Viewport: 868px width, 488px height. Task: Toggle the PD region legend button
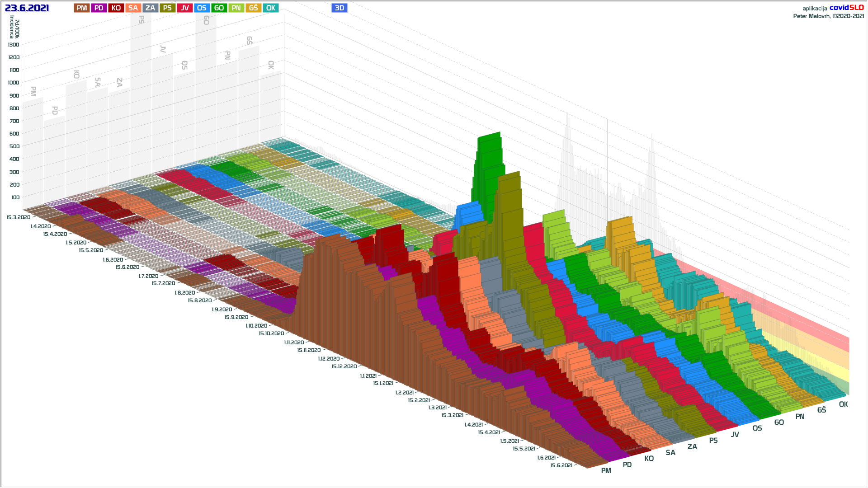pyautogui.click(x=99, y=8)
